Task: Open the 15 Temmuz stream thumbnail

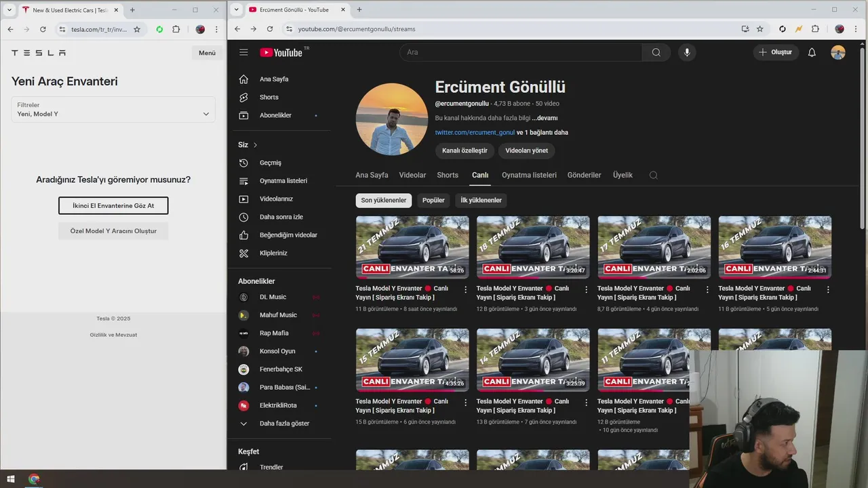Action: [x=412, y=360]
